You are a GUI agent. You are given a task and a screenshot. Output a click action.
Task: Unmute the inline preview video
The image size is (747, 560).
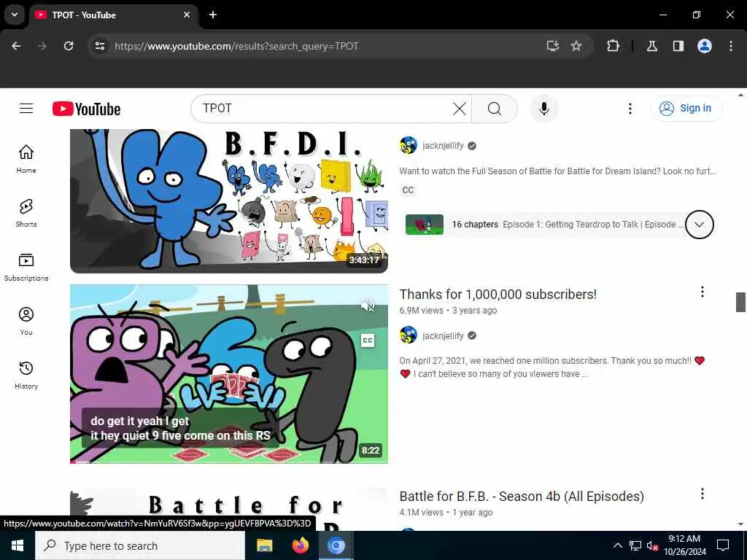click(x=368, y=306)
